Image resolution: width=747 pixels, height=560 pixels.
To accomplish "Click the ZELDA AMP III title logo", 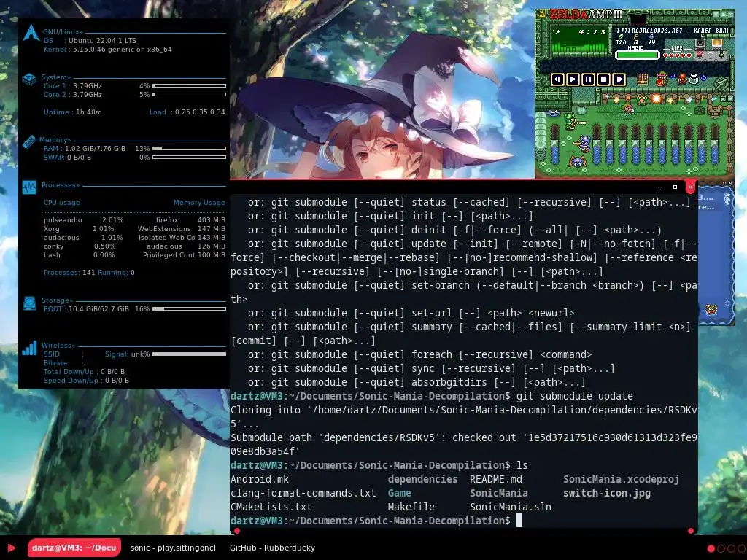I will point(586,14).
